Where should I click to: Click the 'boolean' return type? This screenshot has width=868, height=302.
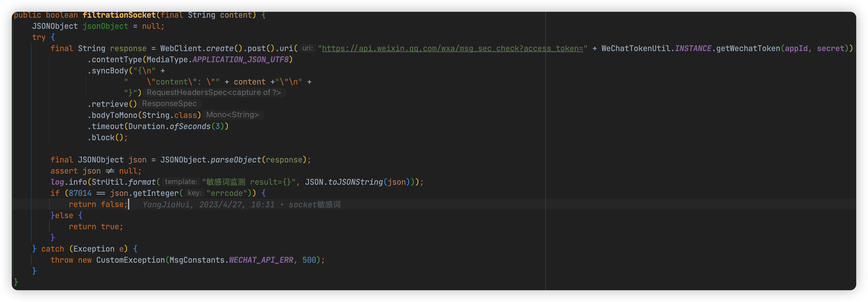click(62, 15)
